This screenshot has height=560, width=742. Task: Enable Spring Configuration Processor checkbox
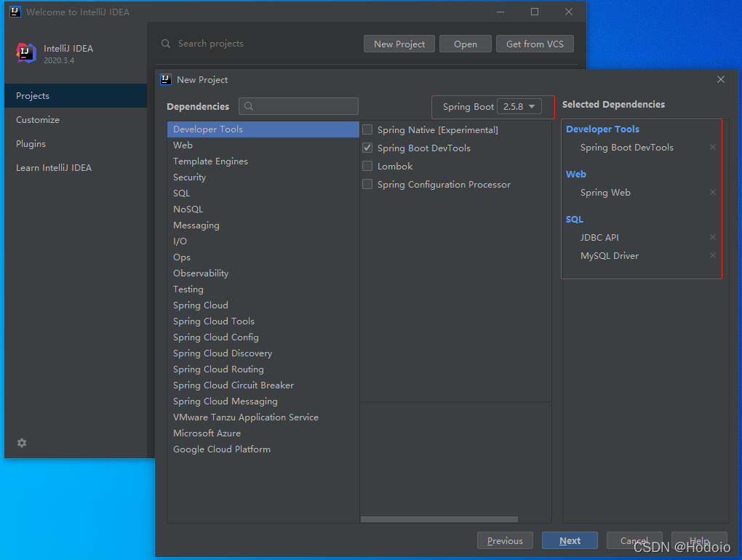367,184
